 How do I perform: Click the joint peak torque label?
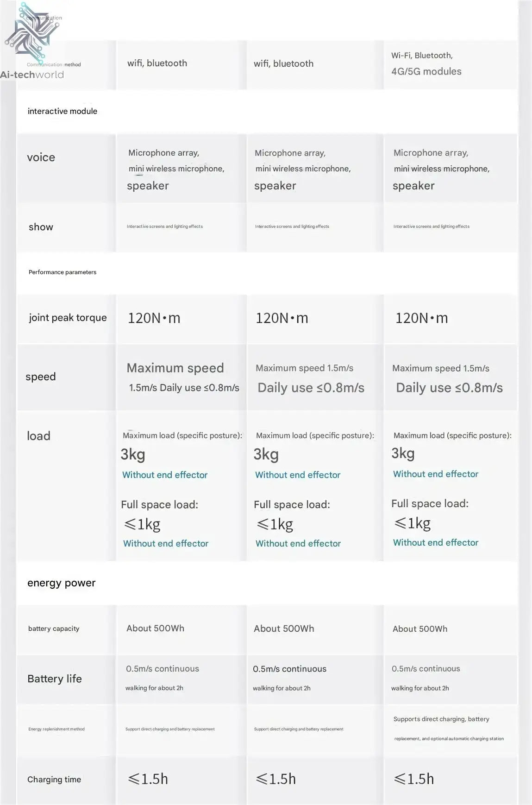(x=68, y=318)
